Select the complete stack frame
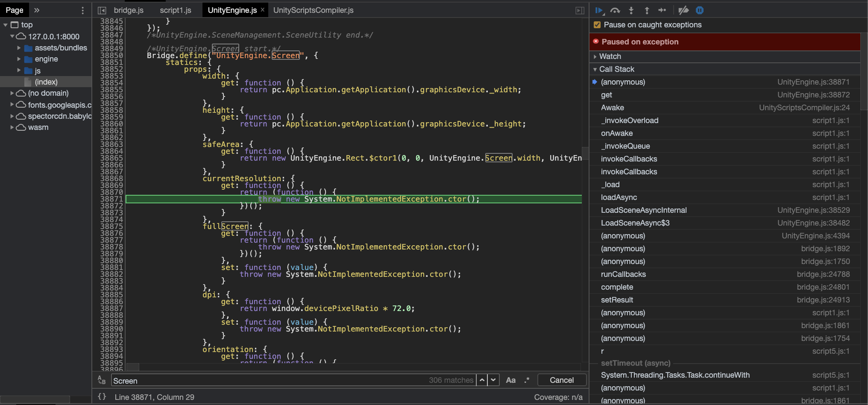 724,287
